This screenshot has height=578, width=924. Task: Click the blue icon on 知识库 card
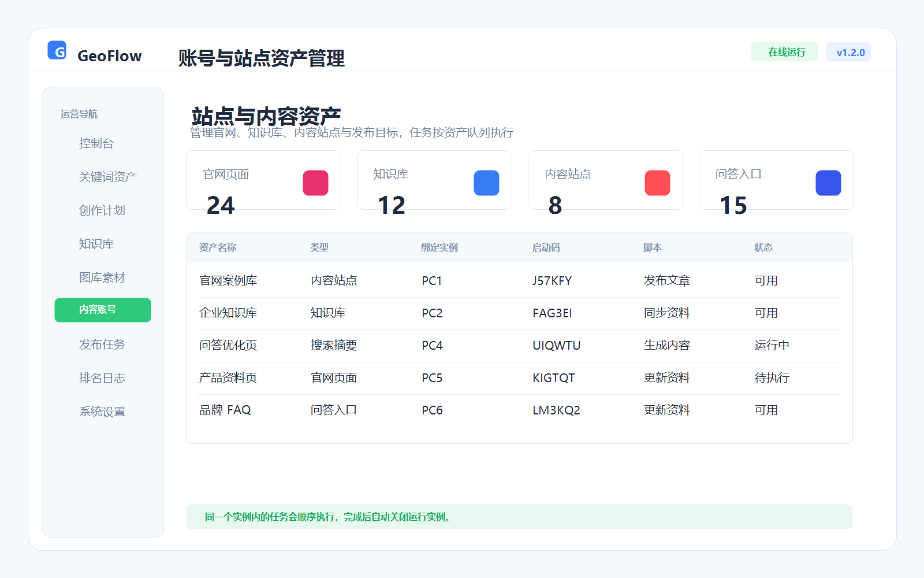click(x=486, y=183)
